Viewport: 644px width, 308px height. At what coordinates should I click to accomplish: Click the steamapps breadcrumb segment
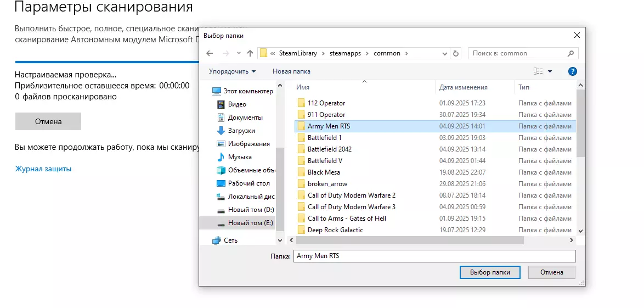pos(344,53)
